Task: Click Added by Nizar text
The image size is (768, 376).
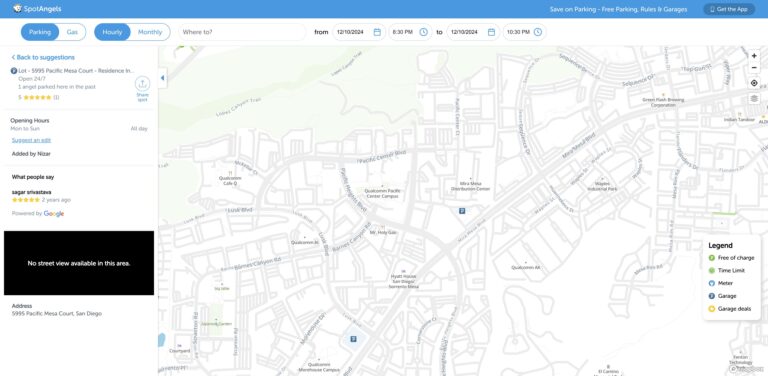Action: point(31,154)
